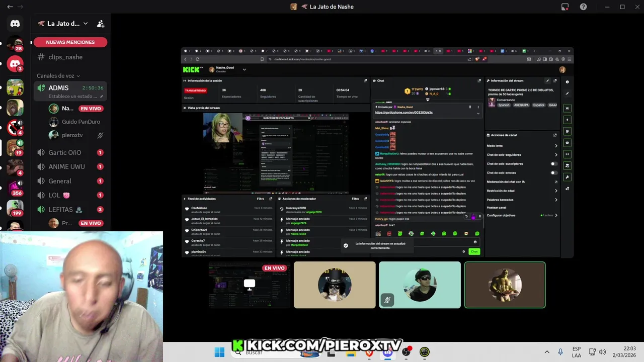The image size is (644, 362).
Task: Open the clips_nashe text channel
Action: coord(70,57)
